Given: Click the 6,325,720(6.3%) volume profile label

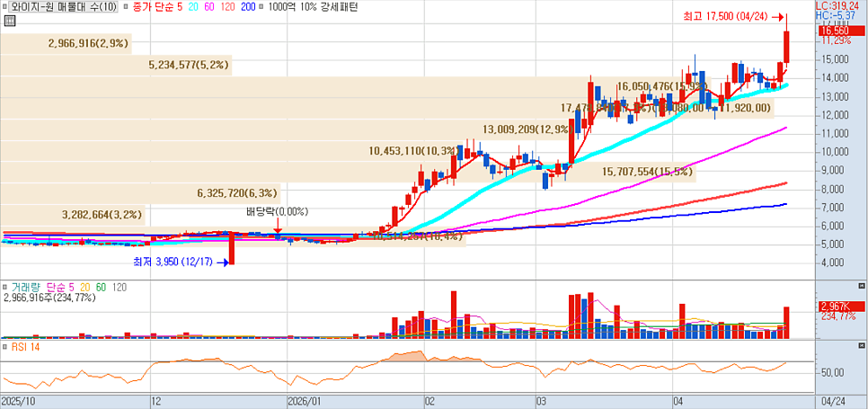Looking at the screenshot, I should pos(237,193).
